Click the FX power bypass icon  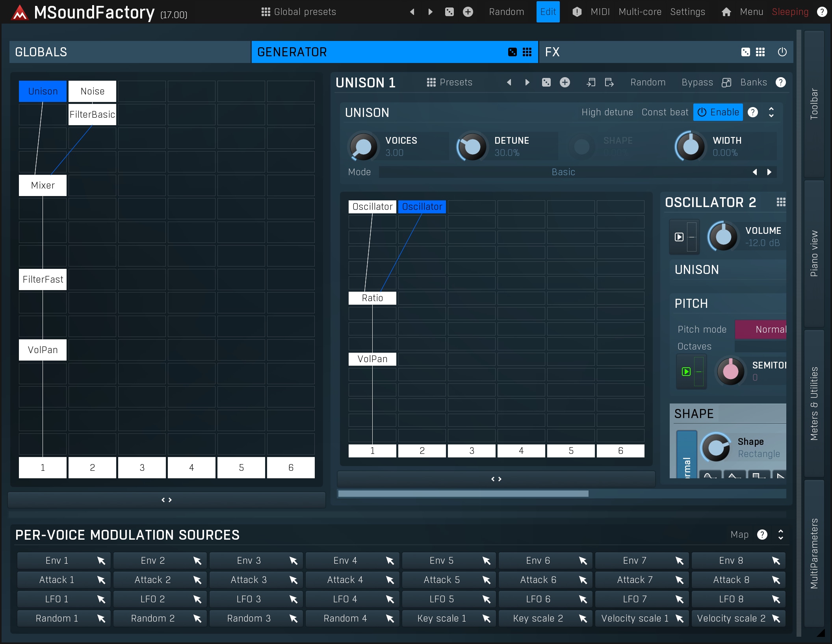[782, 52]
